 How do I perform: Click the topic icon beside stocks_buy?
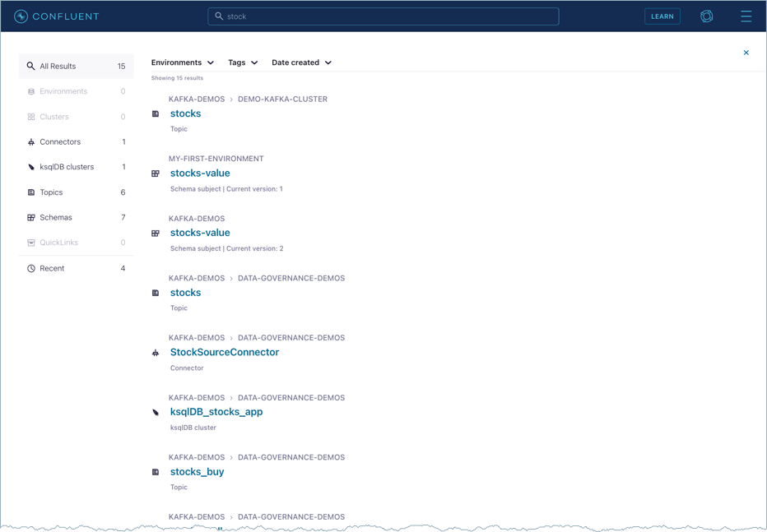156,472
